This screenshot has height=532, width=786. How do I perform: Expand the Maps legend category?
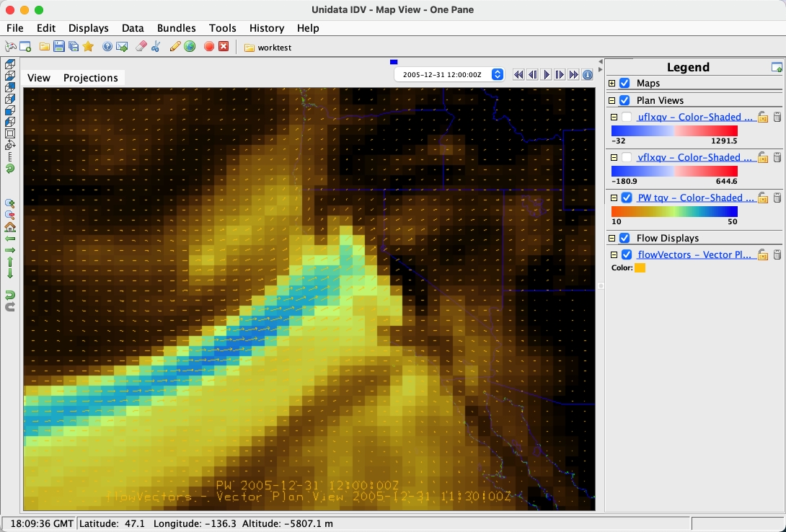pos(612,84)
